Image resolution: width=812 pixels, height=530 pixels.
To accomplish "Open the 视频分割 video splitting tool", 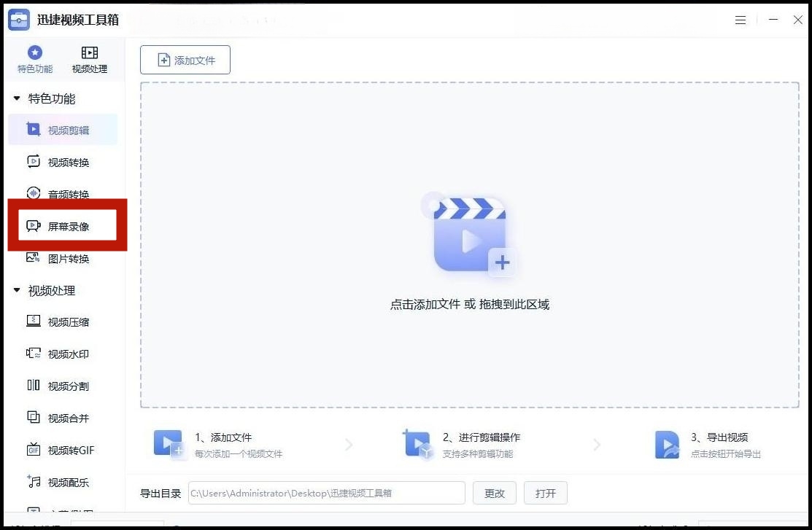I will click(x=69, y=386).
